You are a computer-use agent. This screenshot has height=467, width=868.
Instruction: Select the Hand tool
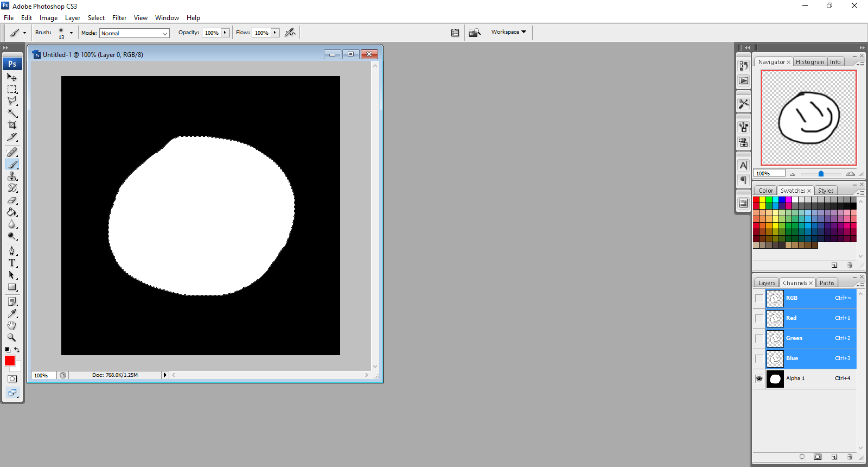click(12, 325)
